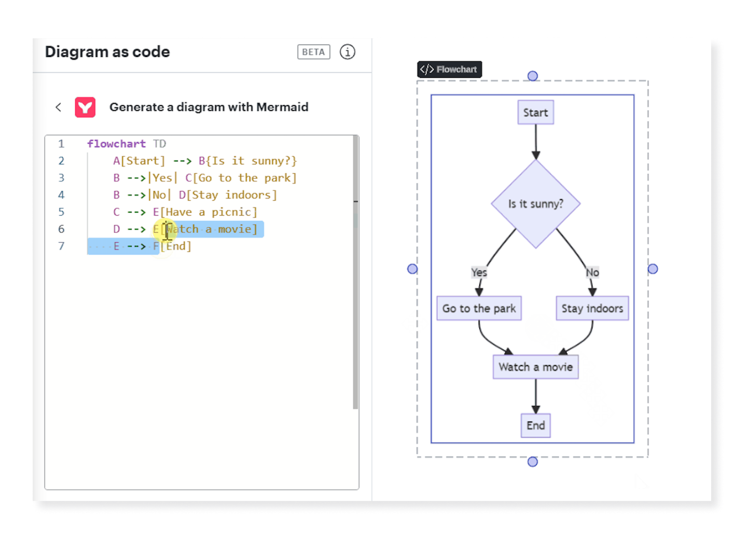Image resolution: width=747 pixels, height=560 pixels.
Task: Select the 'Stay indoors' node
Action: coord(592,309)
